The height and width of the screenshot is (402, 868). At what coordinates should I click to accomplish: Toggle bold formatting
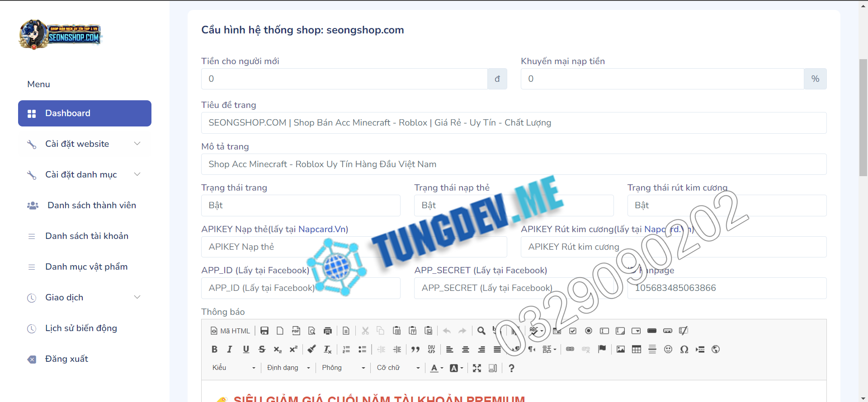[214, 349]
